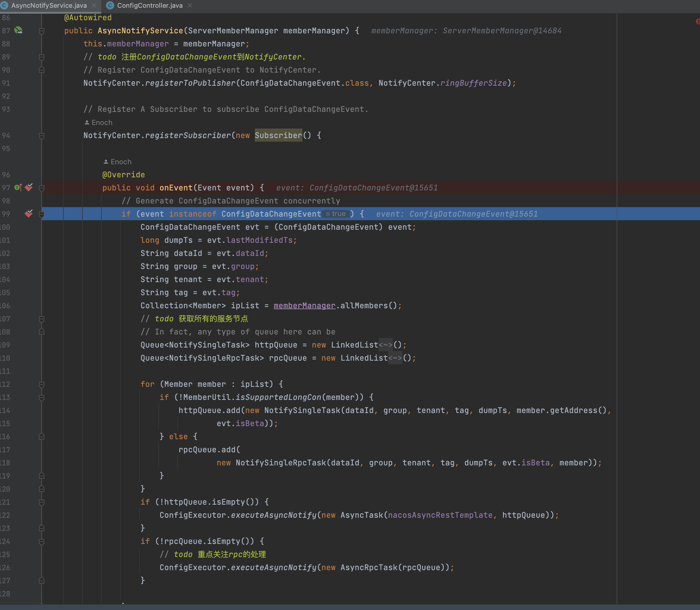Click the NotifySingleRpcTask constructor on line 118
700x610 pixels.
(281, 463)
